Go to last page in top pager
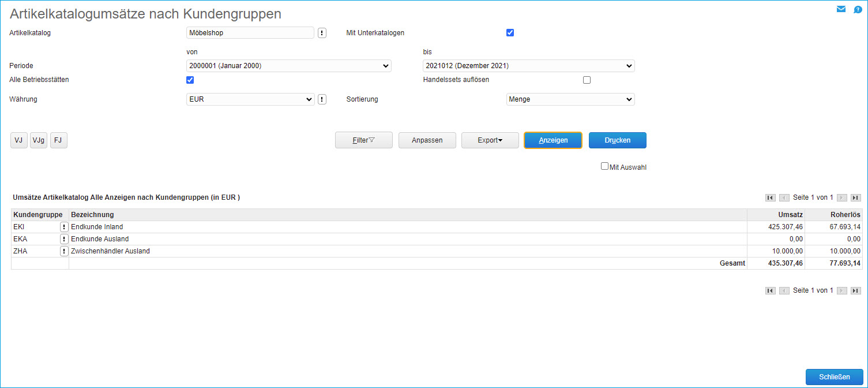 tap(856, 197)
